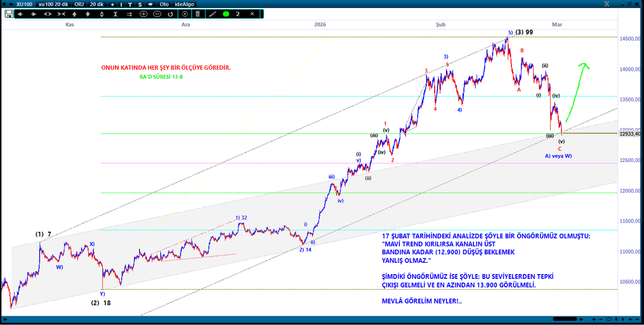Click the 10500,00 price axis label

(631, 282)
